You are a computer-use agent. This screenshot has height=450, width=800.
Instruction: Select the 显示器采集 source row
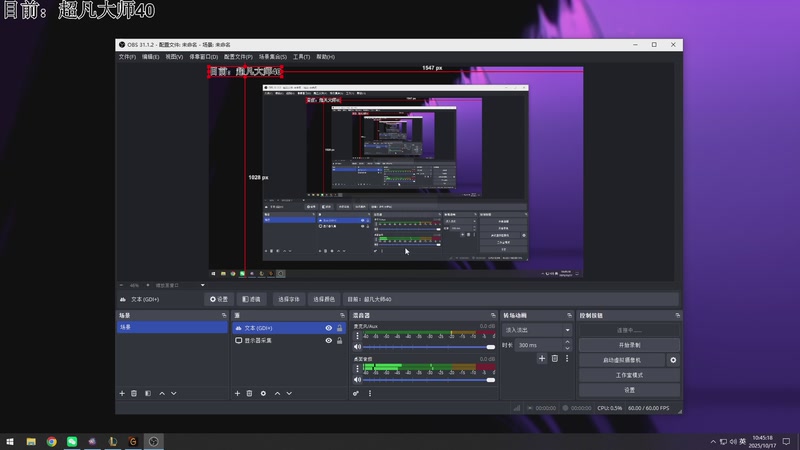click(x=288, y=340)
